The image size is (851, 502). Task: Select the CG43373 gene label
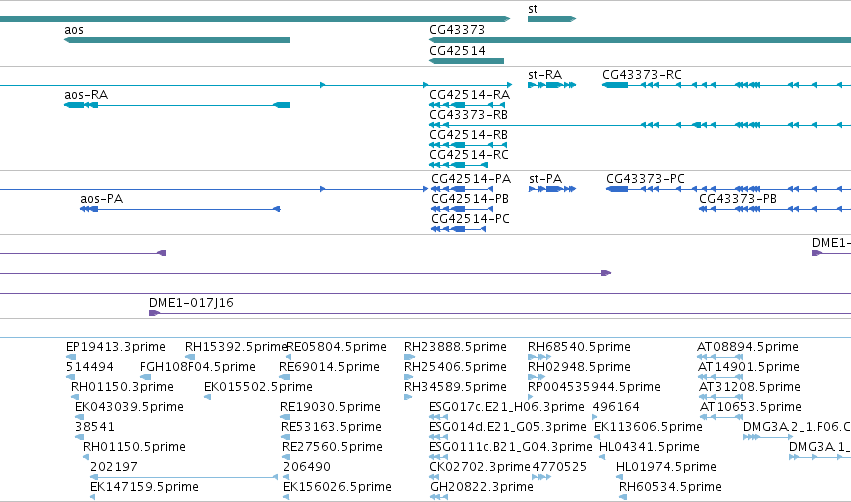pos(457,30)
